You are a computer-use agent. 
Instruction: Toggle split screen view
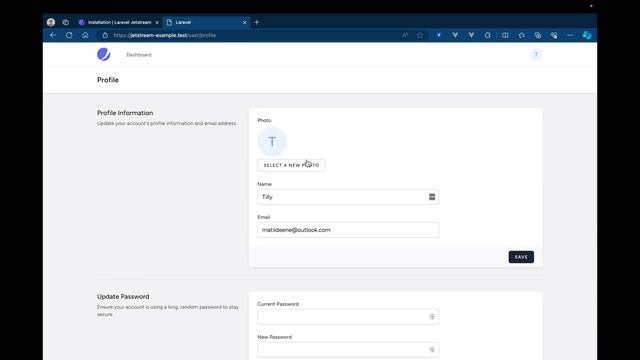click(x=505, y=36)
